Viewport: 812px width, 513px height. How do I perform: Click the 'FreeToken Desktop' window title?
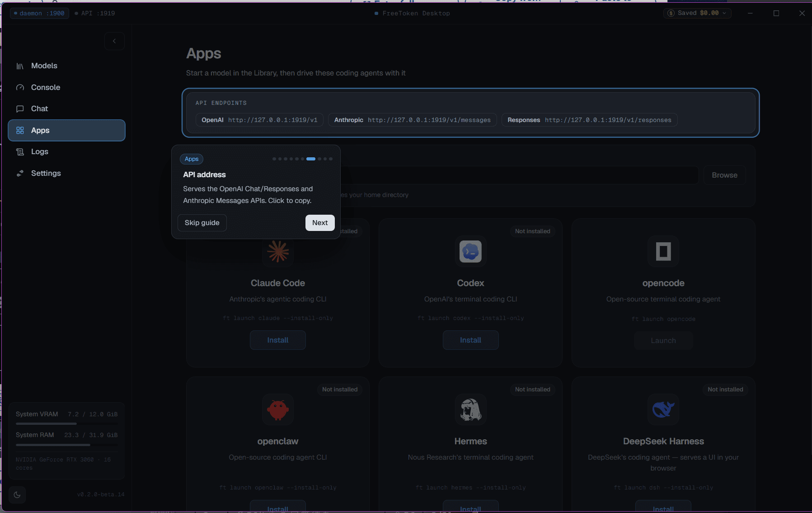point(416,13)
